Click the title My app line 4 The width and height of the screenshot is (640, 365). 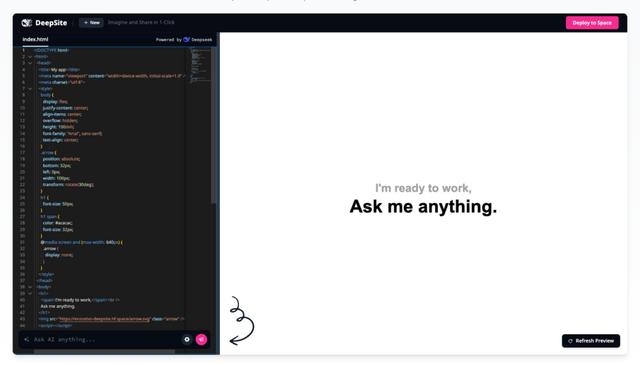59,70
